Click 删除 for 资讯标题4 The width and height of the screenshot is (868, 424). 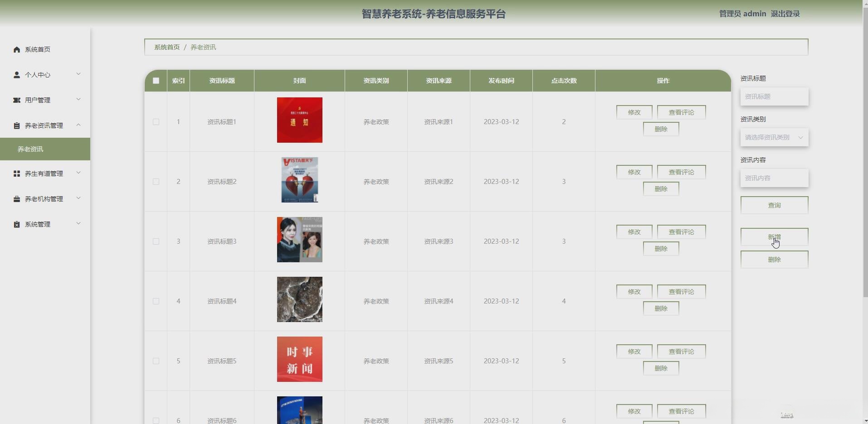coord(661,308)
